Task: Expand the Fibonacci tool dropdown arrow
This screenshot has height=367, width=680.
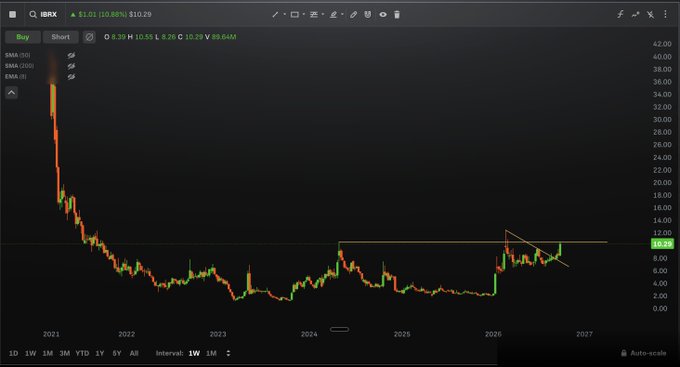Action: coord(323,14)
